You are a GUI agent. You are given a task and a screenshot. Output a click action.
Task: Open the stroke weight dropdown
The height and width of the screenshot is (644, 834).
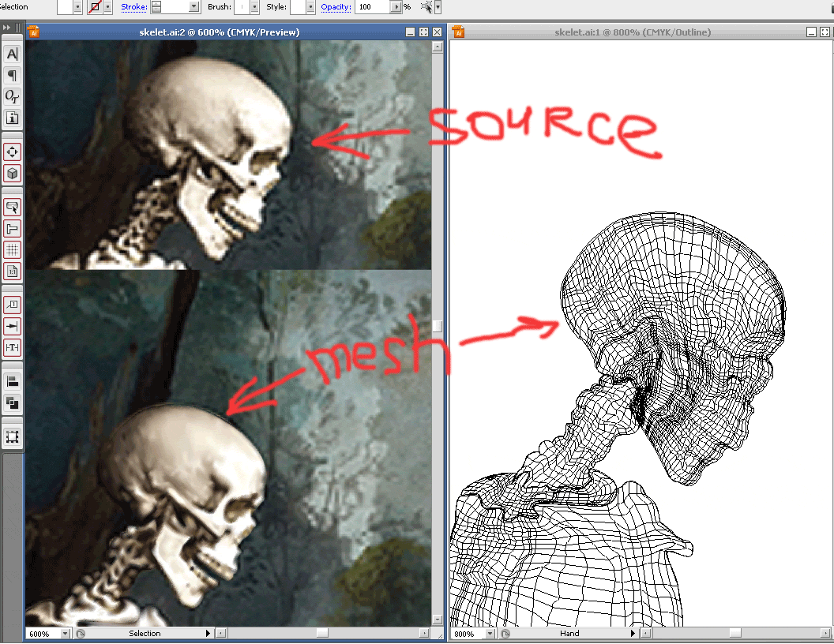click(194, 7)
